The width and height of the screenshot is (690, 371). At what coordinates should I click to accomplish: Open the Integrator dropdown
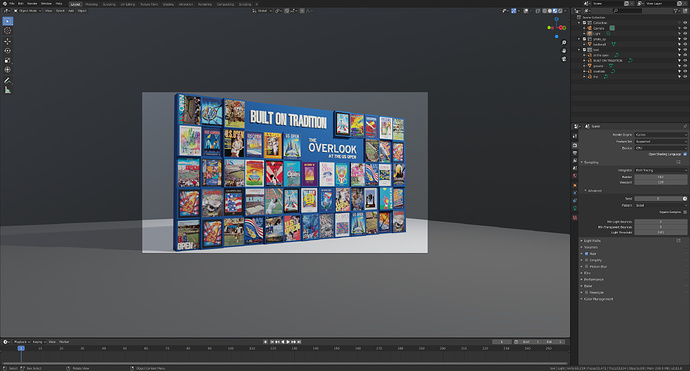click(x=660, y=170)
